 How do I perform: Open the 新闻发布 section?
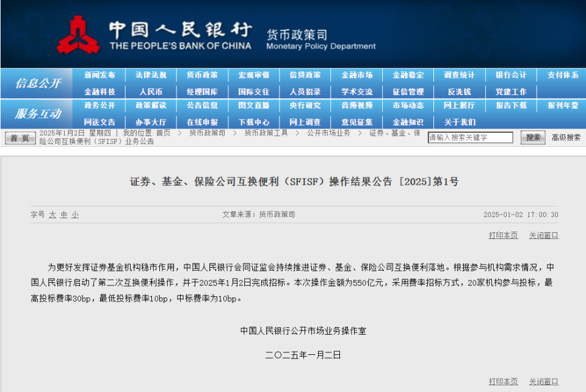(x=100, y=76)
